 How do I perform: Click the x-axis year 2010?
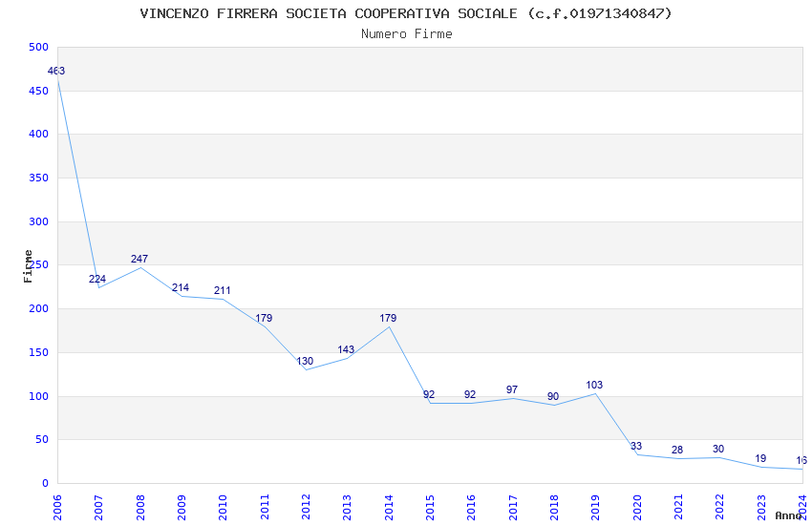(x=223, y=507)
